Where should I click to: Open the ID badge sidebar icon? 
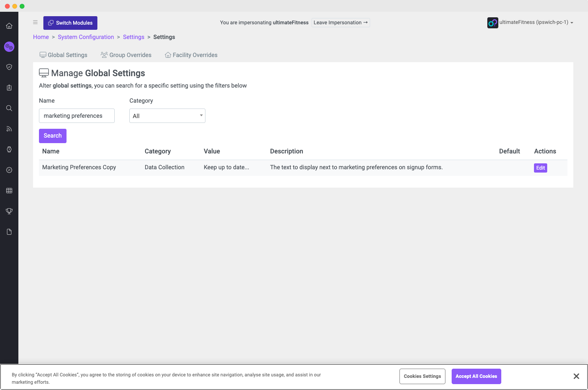pos(9,88)
